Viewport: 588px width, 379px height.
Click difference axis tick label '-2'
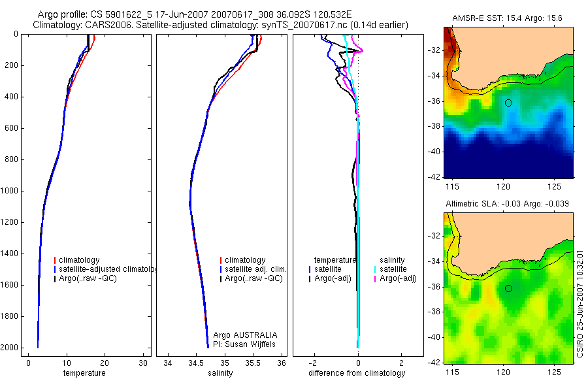coord(313,363)
